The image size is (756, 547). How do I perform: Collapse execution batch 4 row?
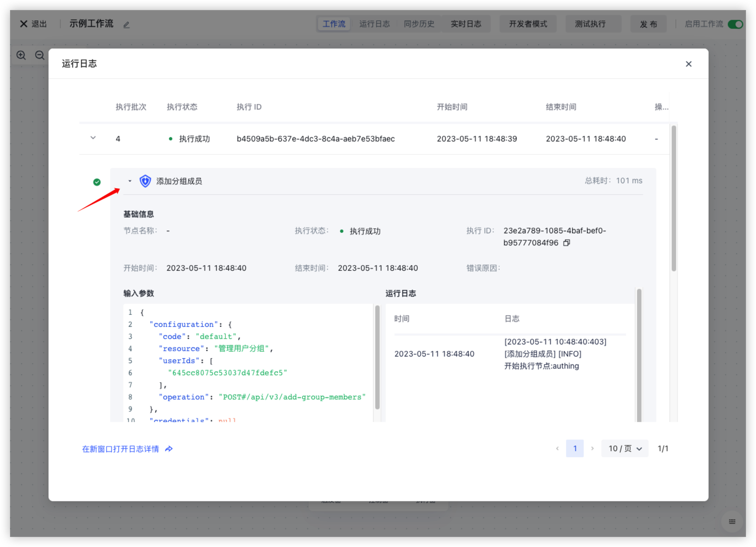click(93, 138)
